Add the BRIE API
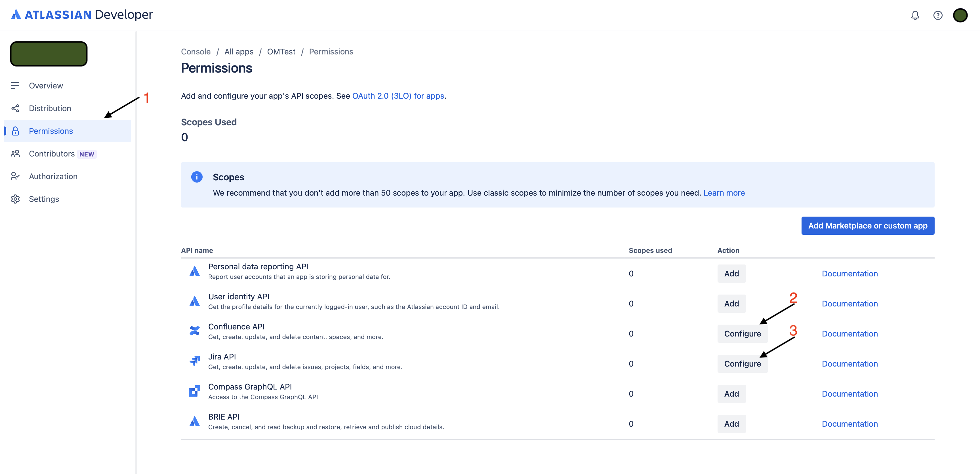 pos(731,424)
